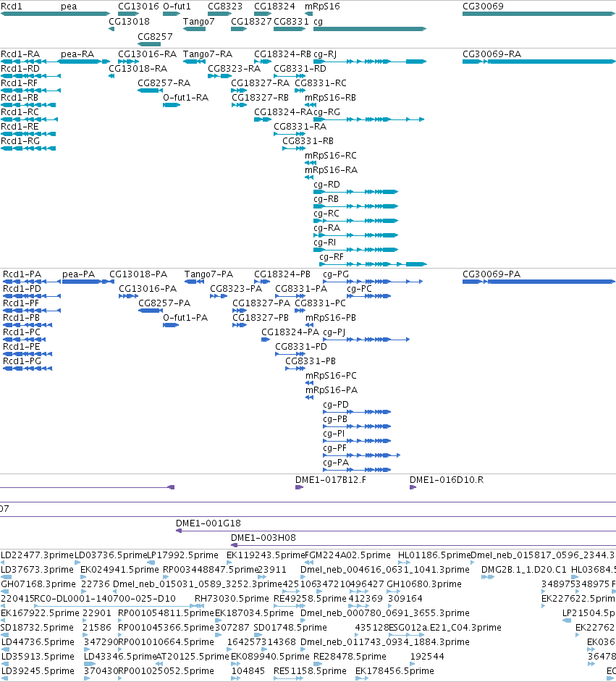Open the LP21504.5prime EST label
The image size is (616, 682).
click(589, 613)
